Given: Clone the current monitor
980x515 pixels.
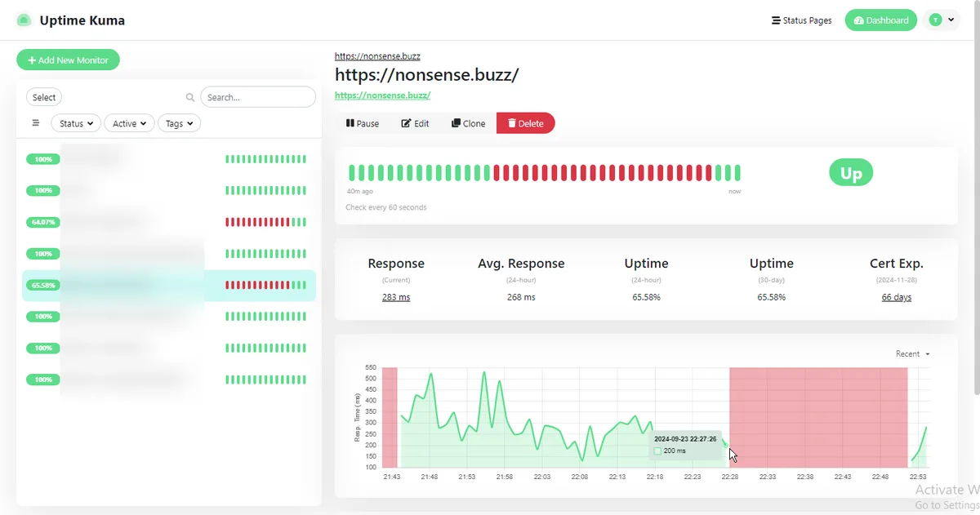Looking at the screenshot, I should point(468,123).
